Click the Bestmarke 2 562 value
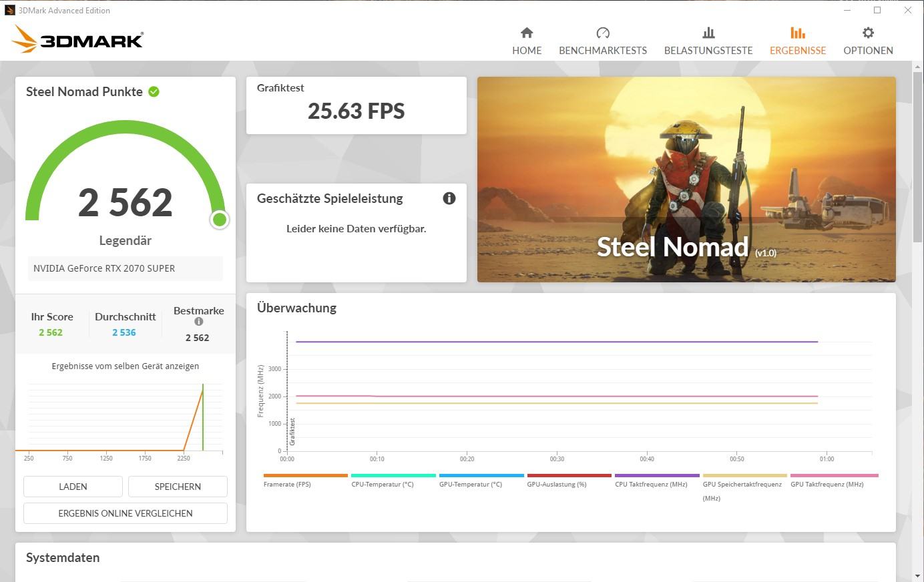 198,338
